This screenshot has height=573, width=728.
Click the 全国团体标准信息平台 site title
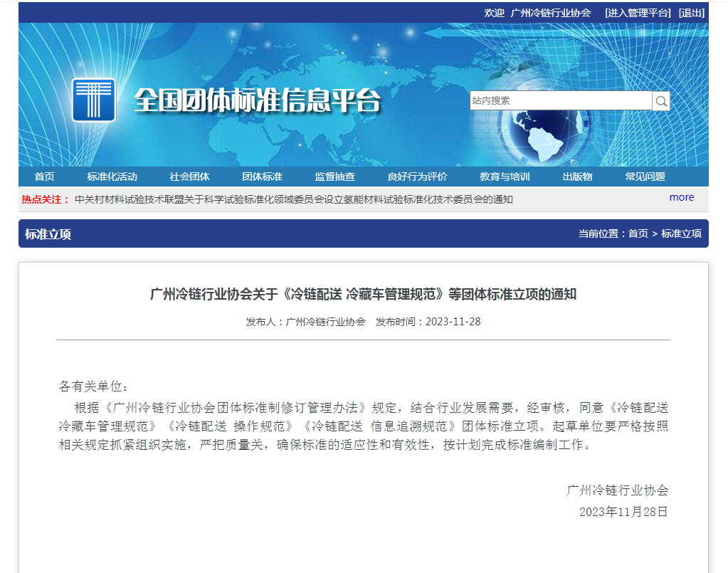(x=257, y=100)
